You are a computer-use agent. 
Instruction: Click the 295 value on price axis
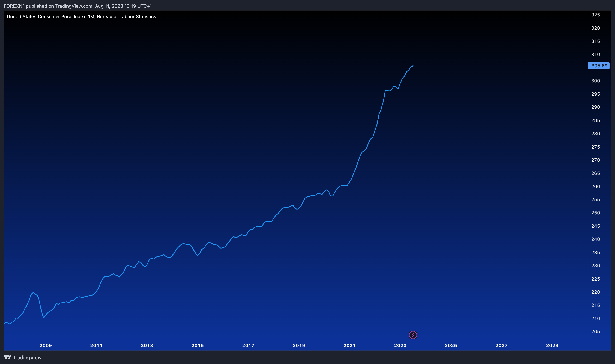[595, 94]
